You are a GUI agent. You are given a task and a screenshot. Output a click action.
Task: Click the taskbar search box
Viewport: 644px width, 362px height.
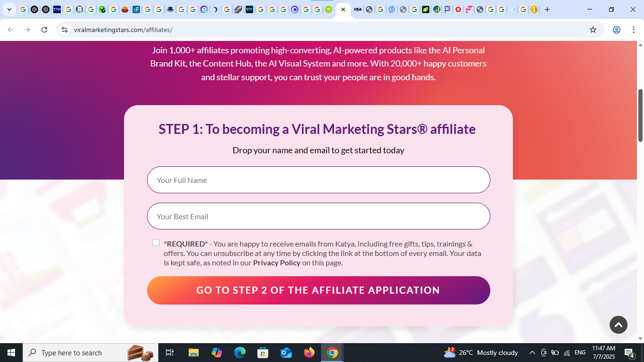coord(91,353)
